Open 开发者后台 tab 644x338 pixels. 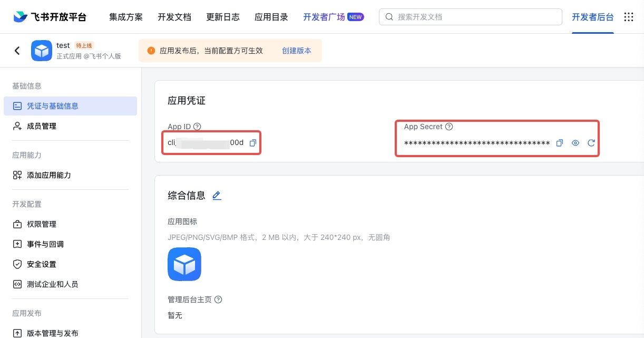[593, 17]
